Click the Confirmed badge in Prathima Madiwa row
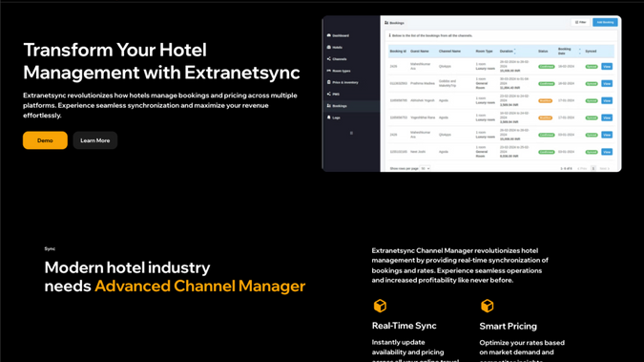Viewport: 644px width, 362px height. (x=547, y=83)
